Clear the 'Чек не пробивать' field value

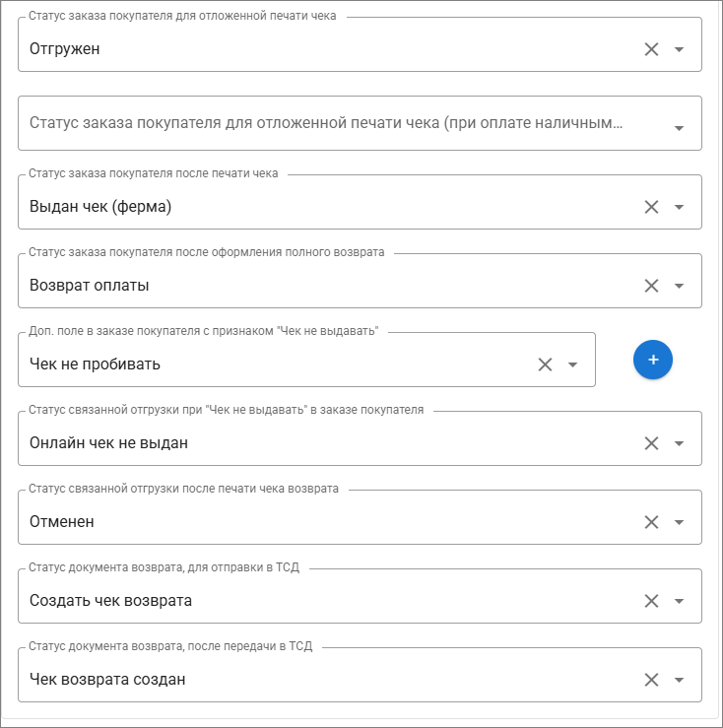(x=545, y=364)
